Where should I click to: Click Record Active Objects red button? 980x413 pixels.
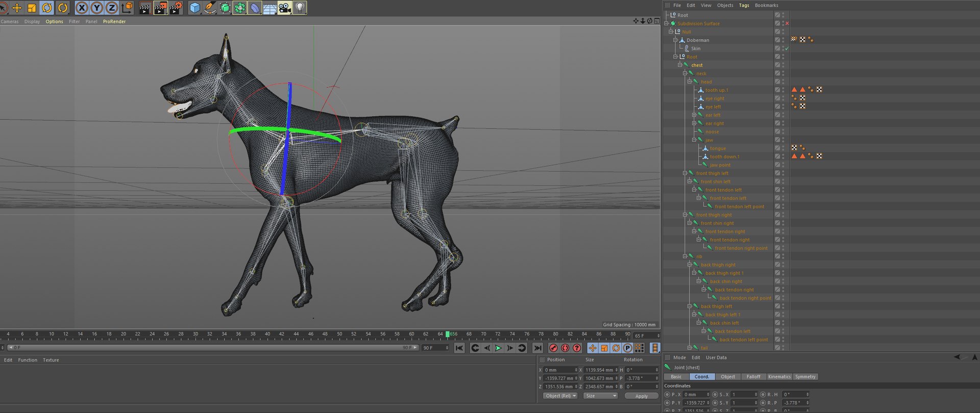pyautogui.click(x=553, y=348)
